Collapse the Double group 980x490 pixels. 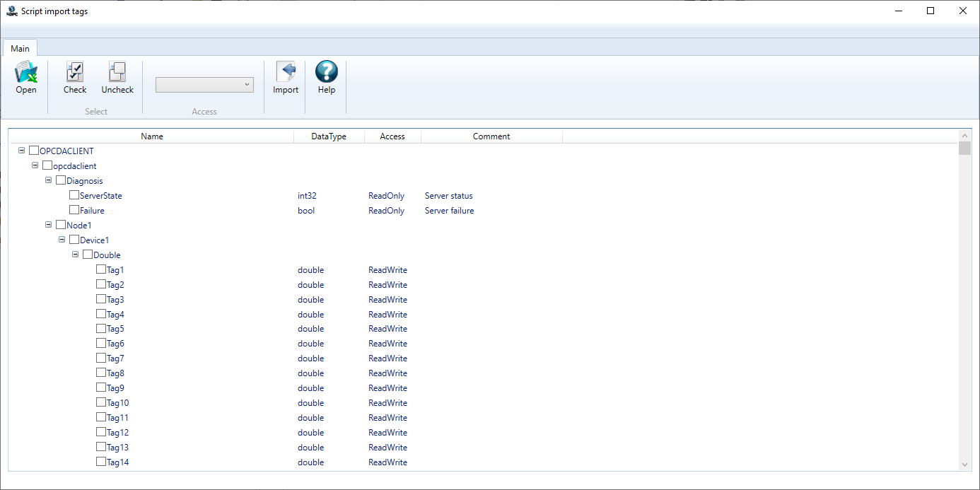(x=76, y=255)
